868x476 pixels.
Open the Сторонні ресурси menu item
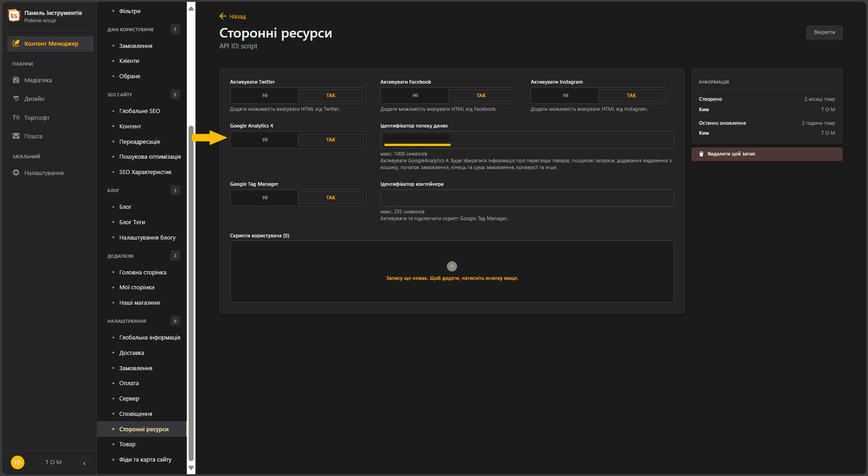pyautogui.click(x=143, y=429)
